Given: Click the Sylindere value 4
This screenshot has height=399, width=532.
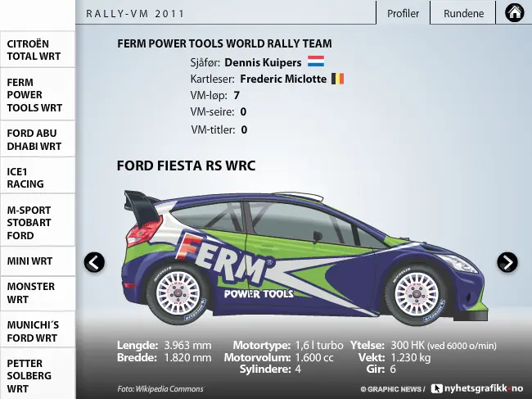Looking at the screenshot, I should [298, 370].
